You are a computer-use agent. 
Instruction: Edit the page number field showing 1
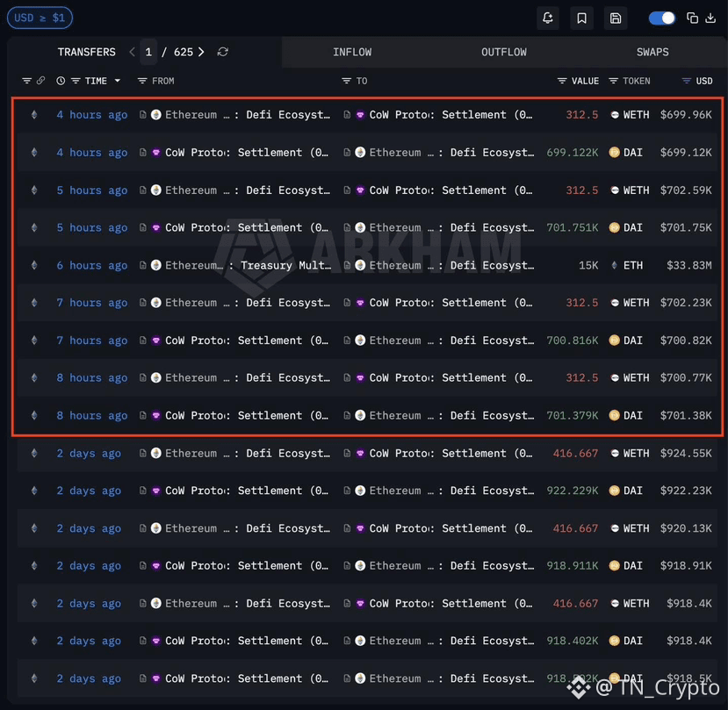148,52
